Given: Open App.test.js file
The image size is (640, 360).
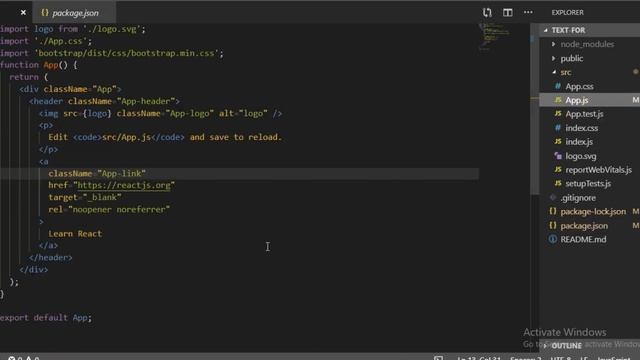Looking at the screenshot, I should (584, 114).
